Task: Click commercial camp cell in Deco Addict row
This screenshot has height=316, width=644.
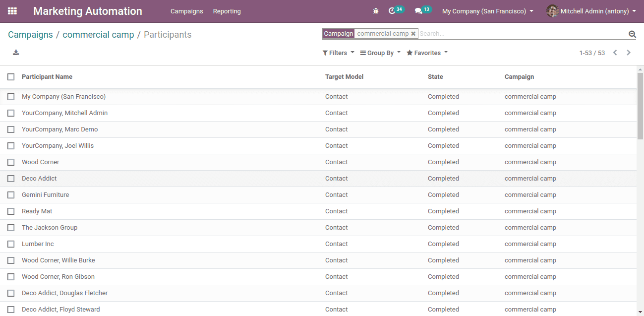Action: (x=530, y=179)
